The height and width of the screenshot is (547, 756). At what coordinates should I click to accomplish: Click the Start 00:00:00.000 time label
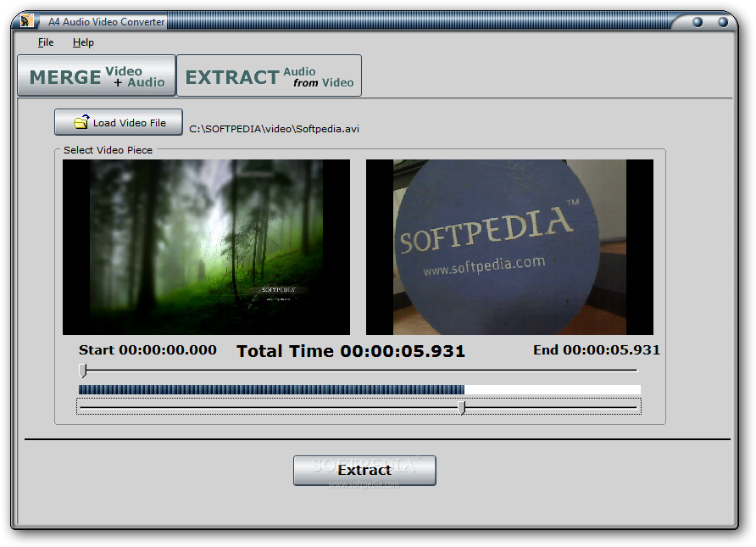(x=147, y=349)
